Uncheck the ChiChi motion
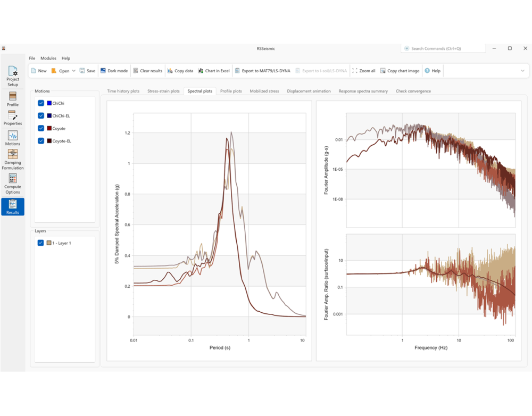Image resolution: width=532 pixels, height=416 pixels. click(40, 103)
